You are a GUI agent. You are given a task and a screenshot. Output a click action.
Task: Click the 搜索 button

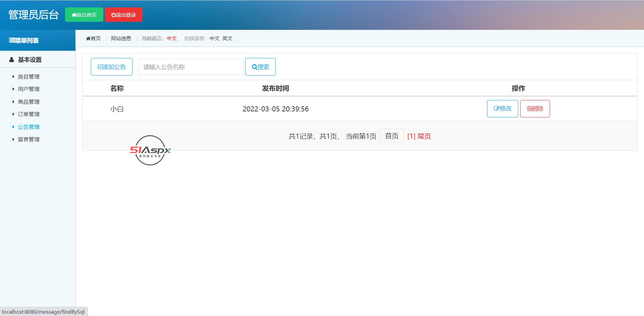click(x=260, y=67)
